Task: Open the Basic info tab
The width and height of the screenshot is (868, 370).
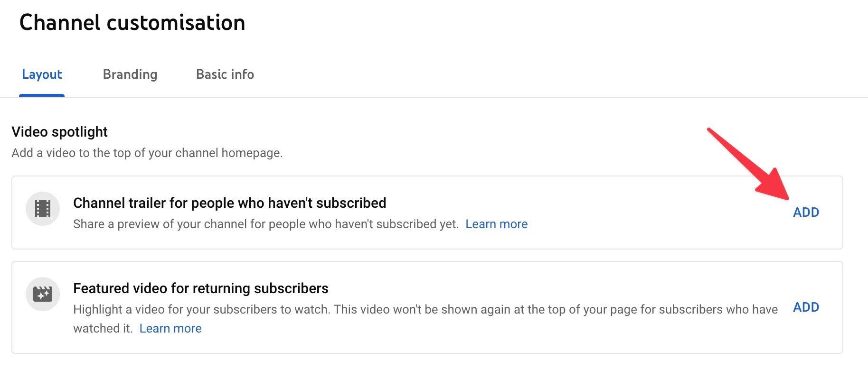Action: 225,74
